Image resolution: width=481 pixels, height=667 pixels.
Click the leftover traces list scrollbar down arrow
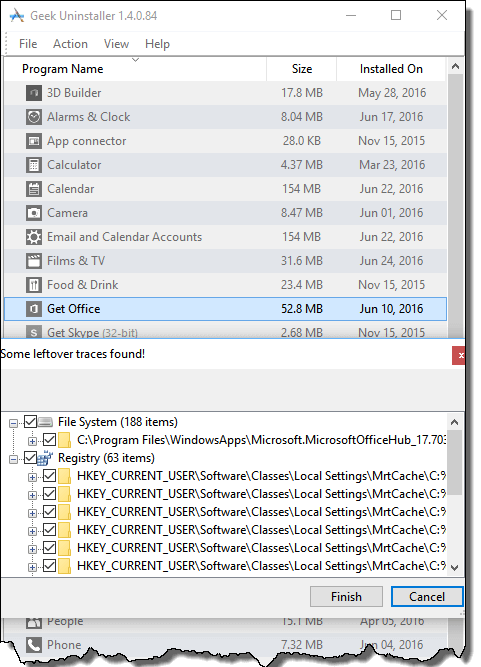[455, 567]
